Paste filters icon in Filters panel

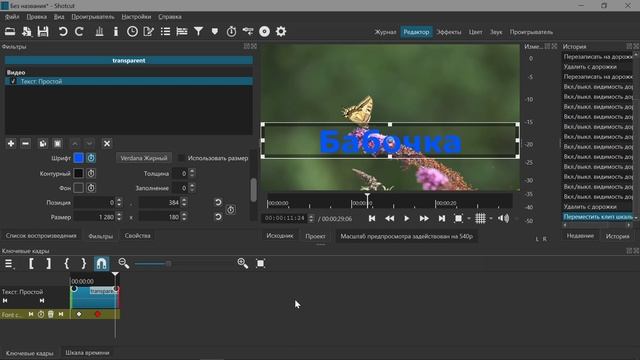(58, 144)
